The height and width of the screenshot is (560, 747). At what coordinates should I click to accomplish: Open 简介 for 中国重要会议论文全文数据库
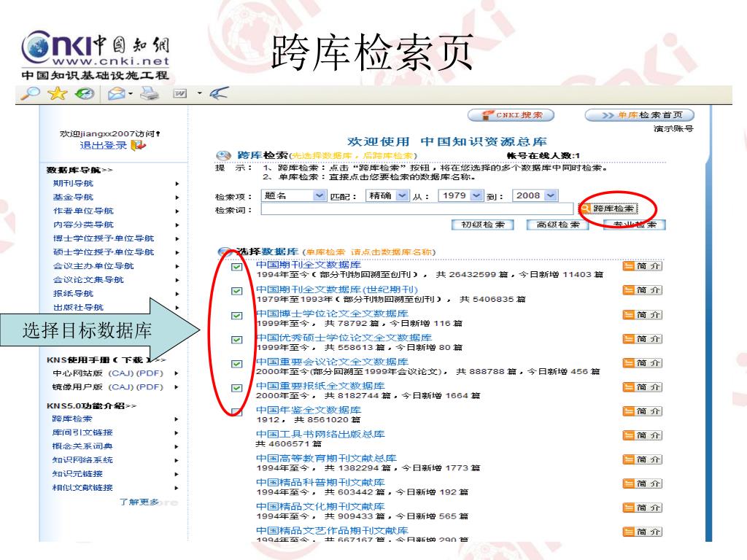[x=642, y=363]
